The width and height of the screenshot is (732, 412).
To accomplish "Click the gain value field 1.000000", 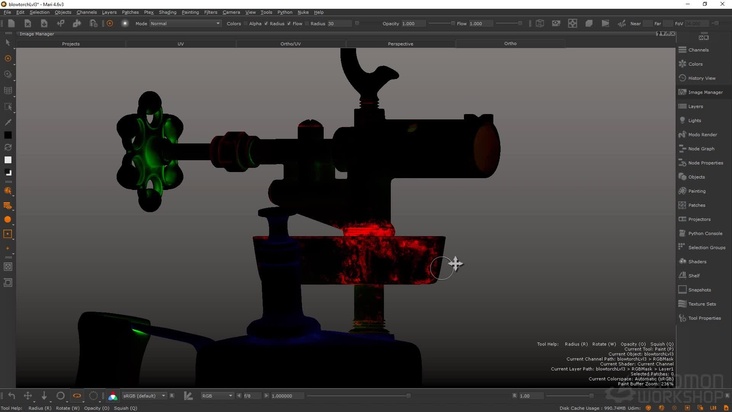I will click(287, 396).
